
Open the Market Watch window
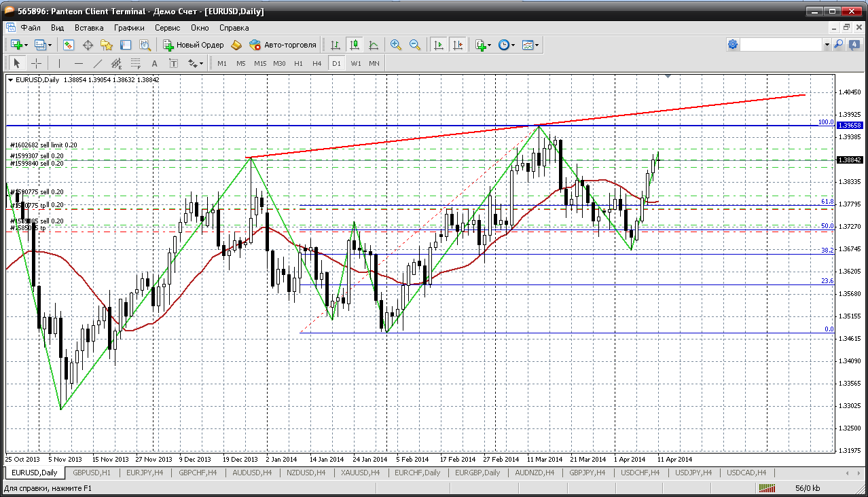[x=69, y=45]
